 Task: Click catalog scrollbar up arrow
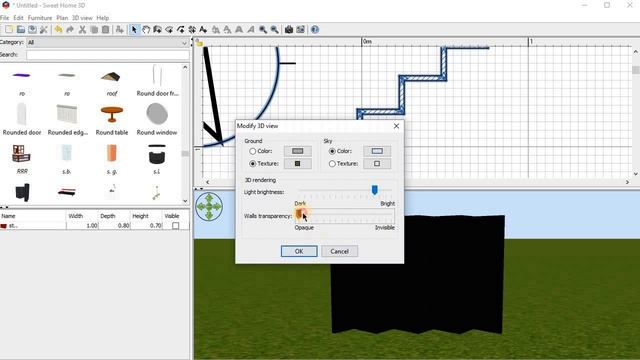coord(185,67)
